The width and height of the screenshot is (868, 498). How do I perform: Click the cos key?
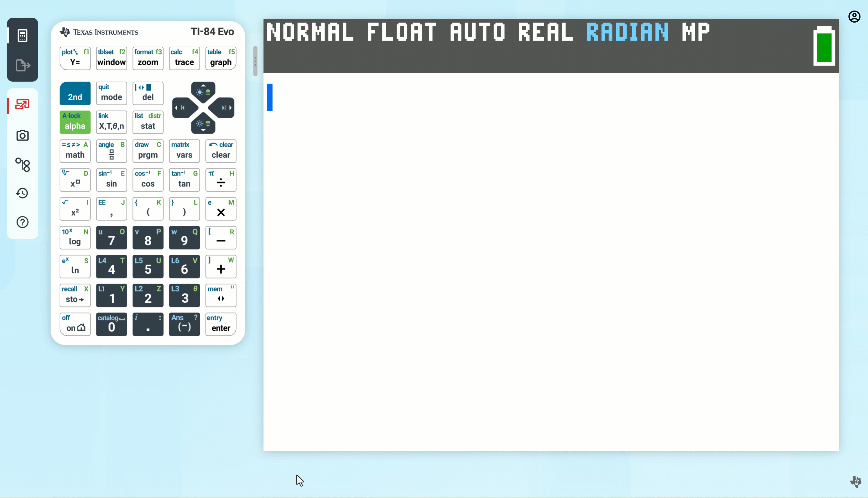click(148, 180)
